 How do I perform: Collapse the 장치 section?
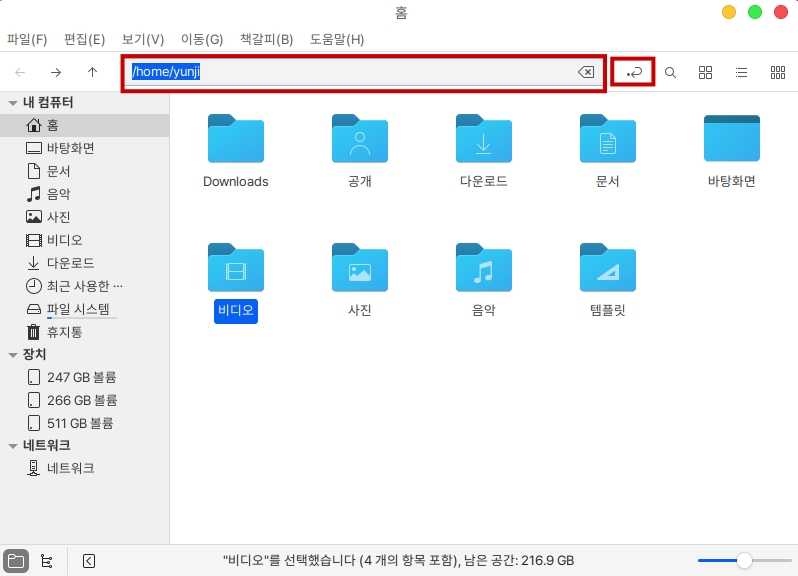[12, 355]
